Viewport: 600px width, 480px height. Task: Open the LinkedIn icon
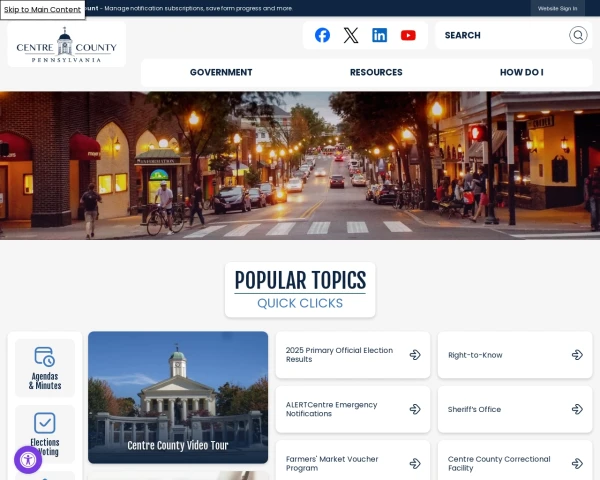pyautogui.click(x=380, y=35)
